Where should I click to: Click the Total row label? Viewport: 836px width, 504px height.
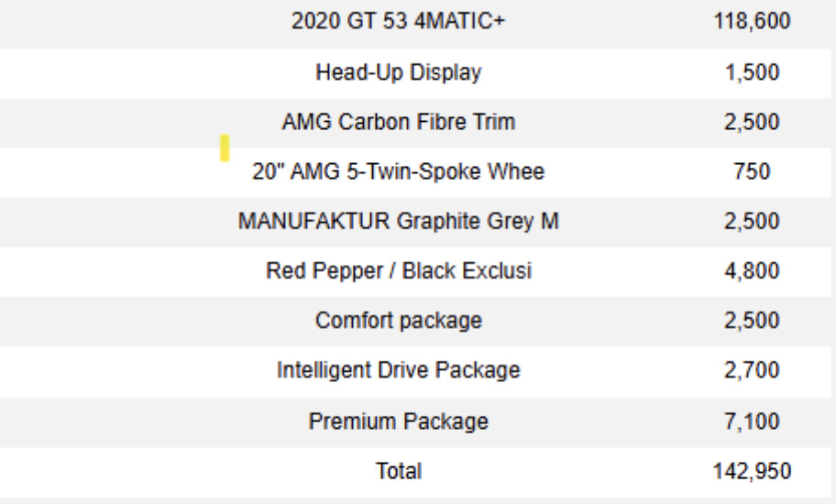click(398, 471)
